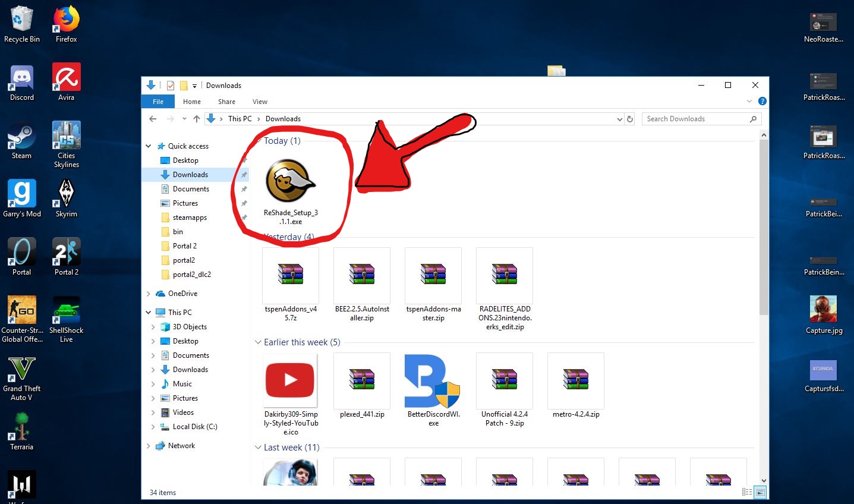Click the Explorer help question-mark icon
This screenshot has width=854, height=504.
click(762, 102)
